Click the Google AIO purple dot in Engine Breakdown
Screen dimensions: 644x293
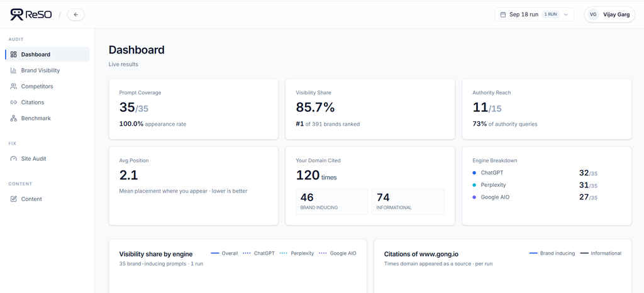click(x=474, y=197)
